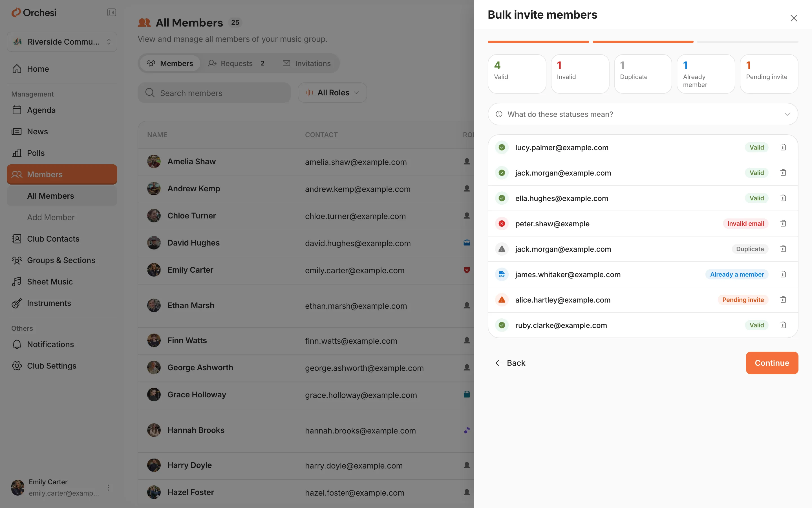Click the Duplicate count card

643,74
